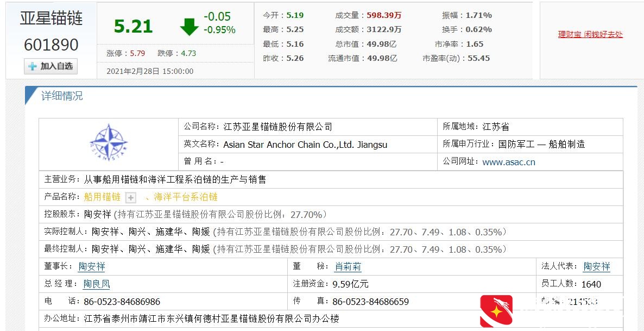Click the names in the 最终控制人 row
The image size is (644, 331).
151,249
